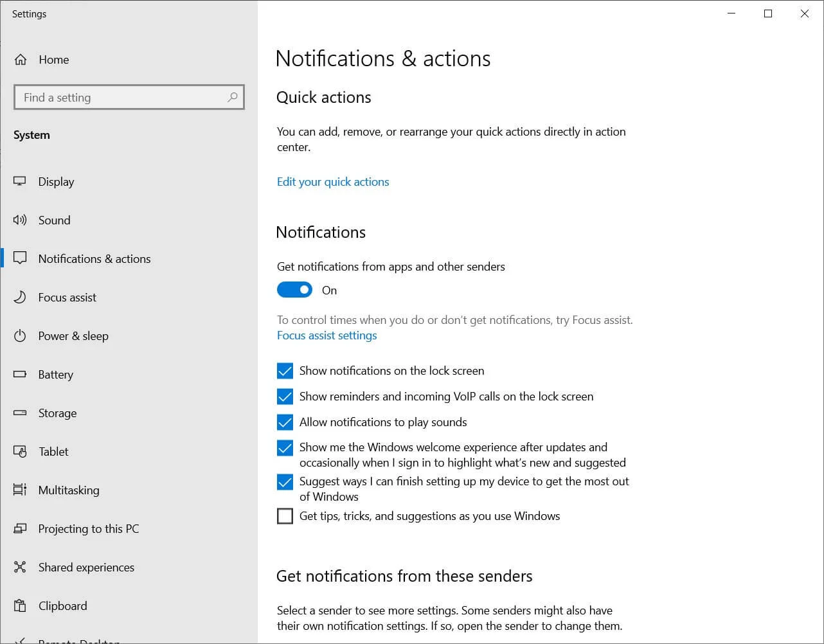Click the Projecting to this PC icon
The height and width of the screenshot is (644, 824).
pyautogui.click(x=20, y=528)
